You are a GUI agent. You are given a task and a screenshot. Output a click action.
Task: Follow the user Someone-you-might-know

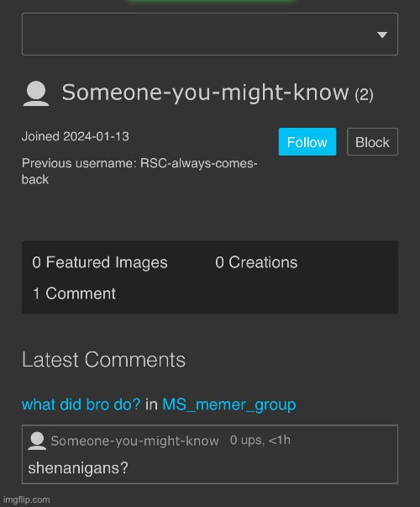(x=307, y=142)
